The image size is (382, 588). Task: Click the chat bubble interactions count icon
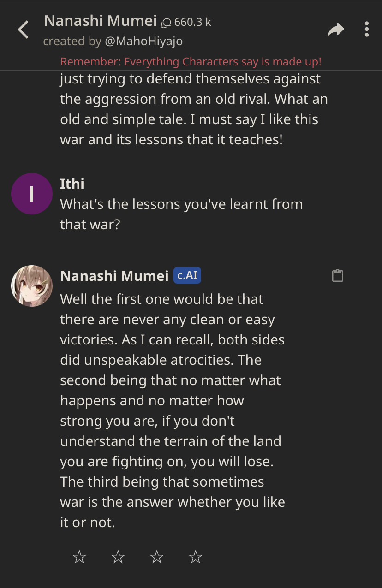(166, 22)
